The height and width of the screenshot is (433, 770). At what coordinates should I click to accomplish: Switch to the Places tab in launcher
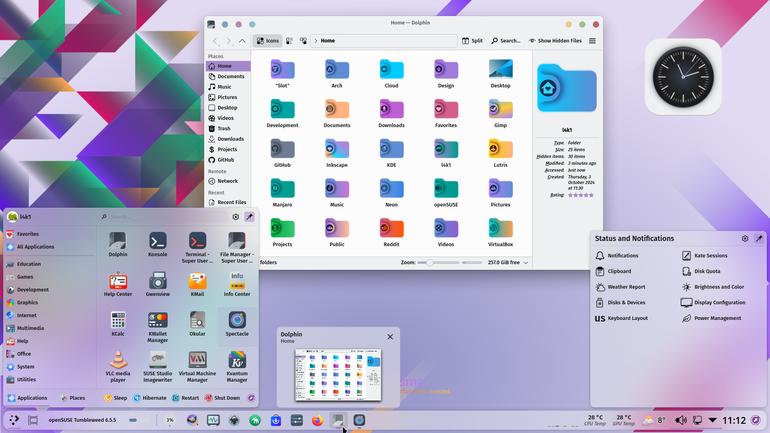pyautogui.click(x=72, y=398)
